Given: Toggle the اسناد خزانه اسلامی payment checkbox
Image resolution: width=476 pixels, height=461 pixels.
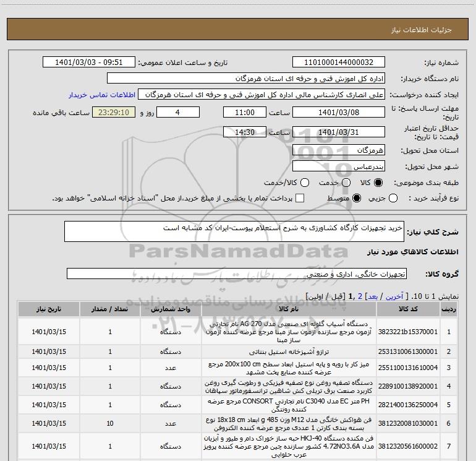Looking at the screenshot, I should [300, 198].
